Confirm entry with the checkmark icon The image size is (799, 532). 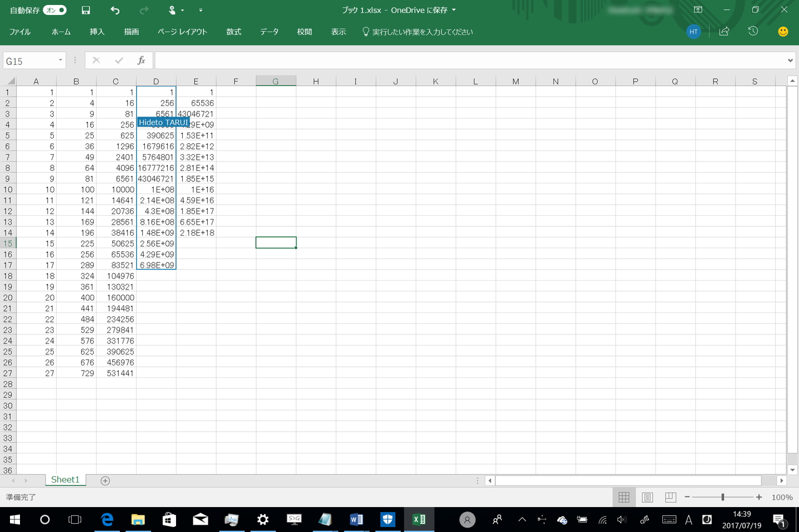coord(119,60)
